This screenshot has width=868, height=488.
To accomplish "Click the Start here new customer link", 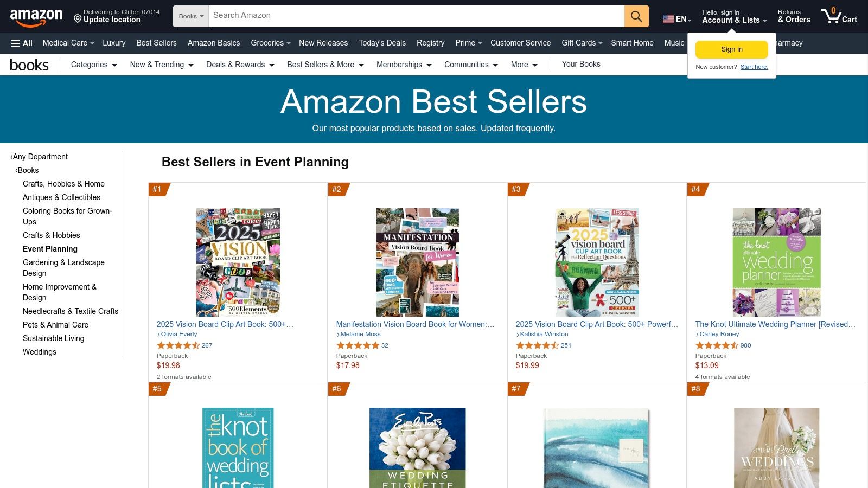I will pyautogui.click(x=754, y=67).
